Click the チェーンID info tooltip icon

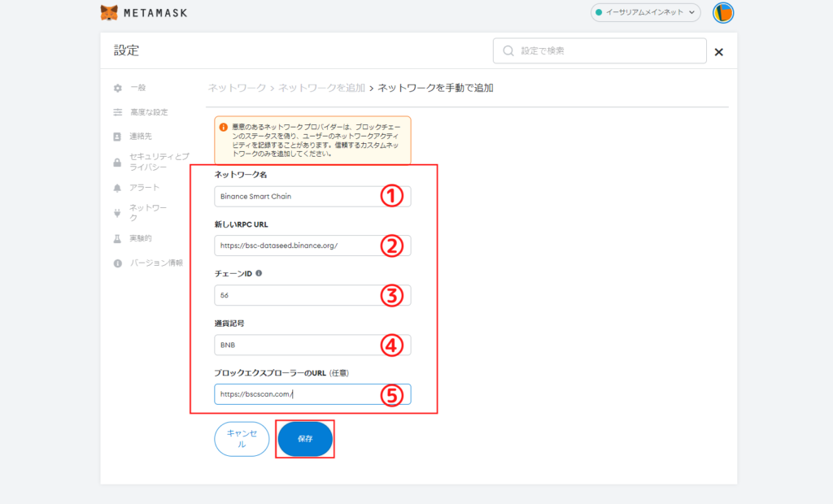click(259, 273)
